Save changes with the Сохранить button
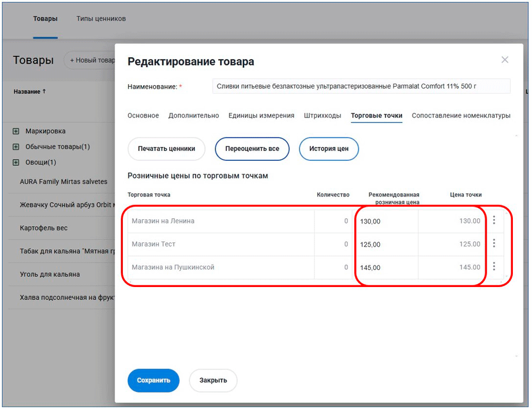The width and height of the screenshot is (532, 410). pyautogui.click(x=153, y=380)
